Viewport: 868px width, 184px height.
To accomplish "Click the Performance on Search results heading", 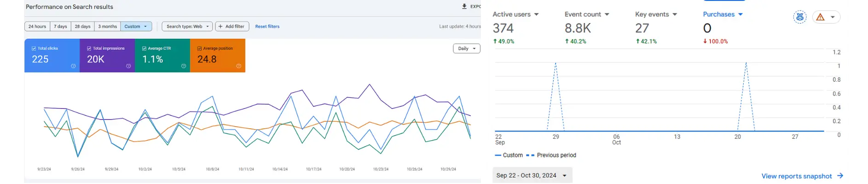I will point(69,7).
